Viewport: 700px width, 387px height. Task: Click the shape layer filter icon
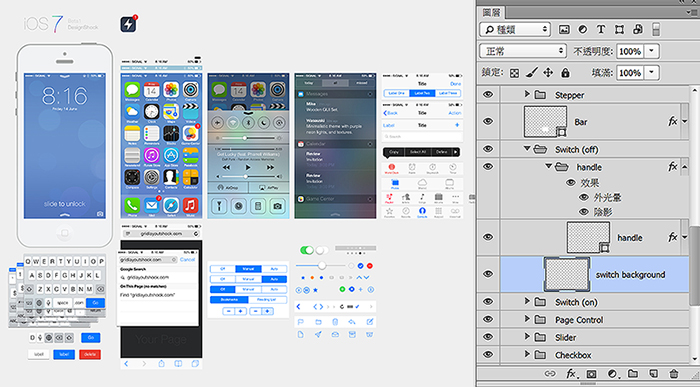619,29
